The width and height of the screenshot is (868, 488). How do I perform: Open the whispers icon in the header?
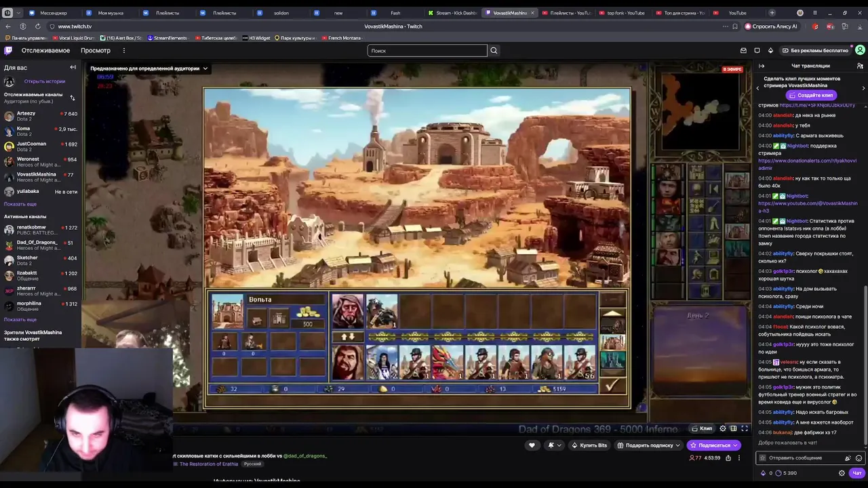[757, 50]
